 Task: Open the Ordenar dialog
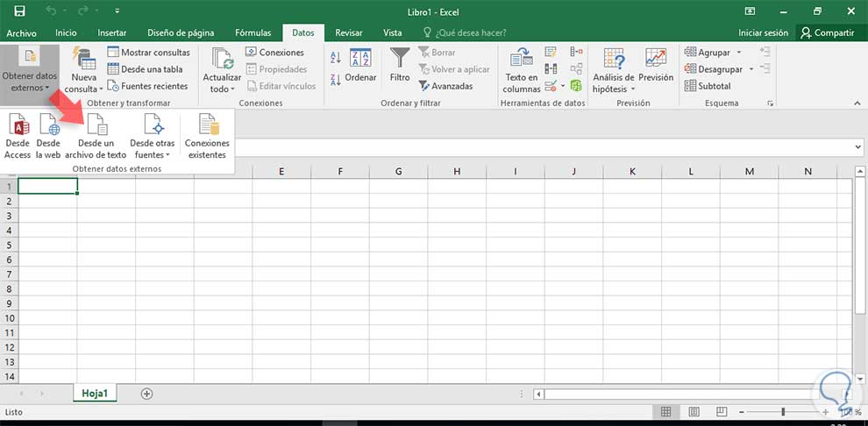[360, 67]
